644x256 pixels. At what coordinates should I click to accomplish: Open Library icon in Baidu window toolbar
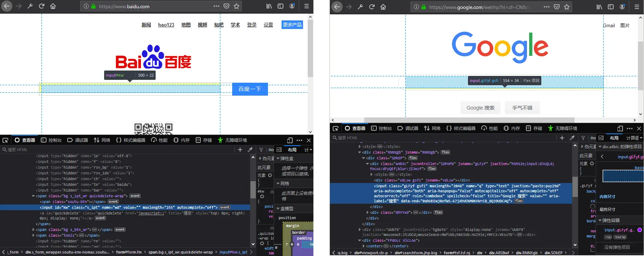(x=269, y=6)
